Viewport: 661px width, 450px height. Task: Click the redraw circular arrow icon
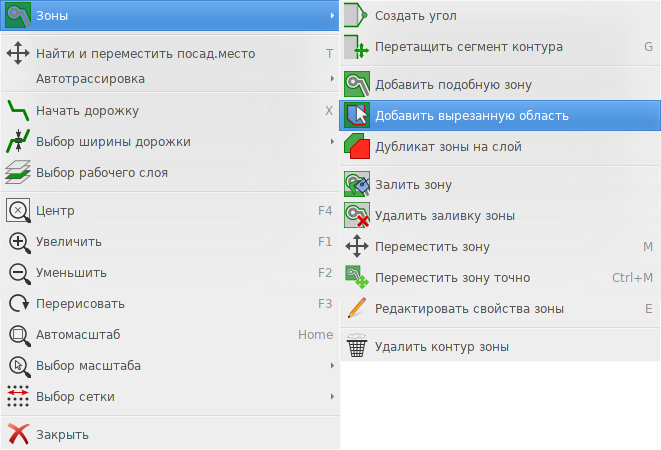[x=19, y=303]
